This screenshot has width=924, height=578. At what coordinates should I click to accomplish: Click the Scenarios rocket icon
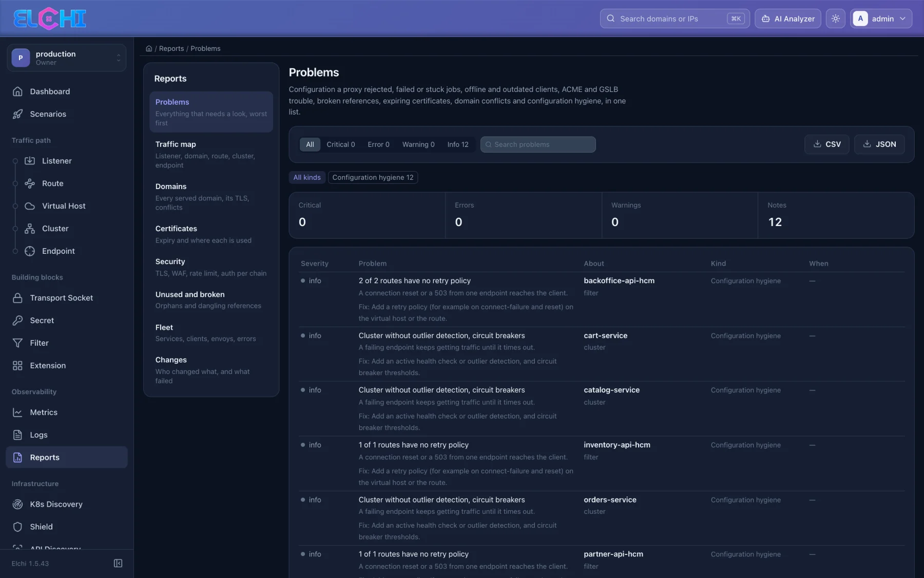pyautogui.click(x=17, y=114)
